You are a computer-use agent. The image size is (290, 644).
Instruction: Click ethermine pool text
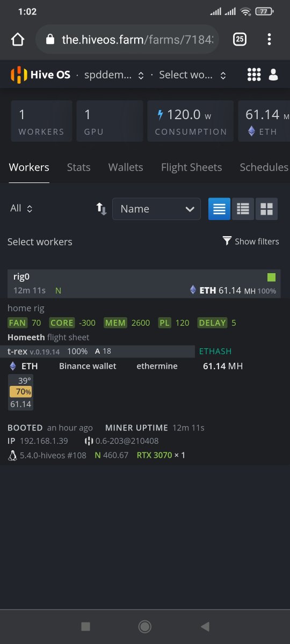(x=156, y=366)
